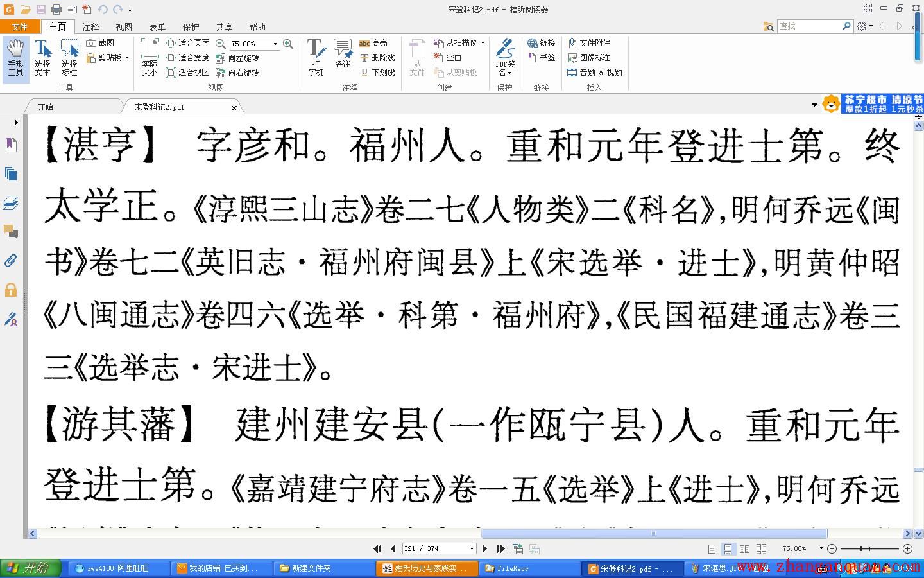Click the Undo arrow in quick access toolbar
Screen dimensions: 924x578
[102, 9]
